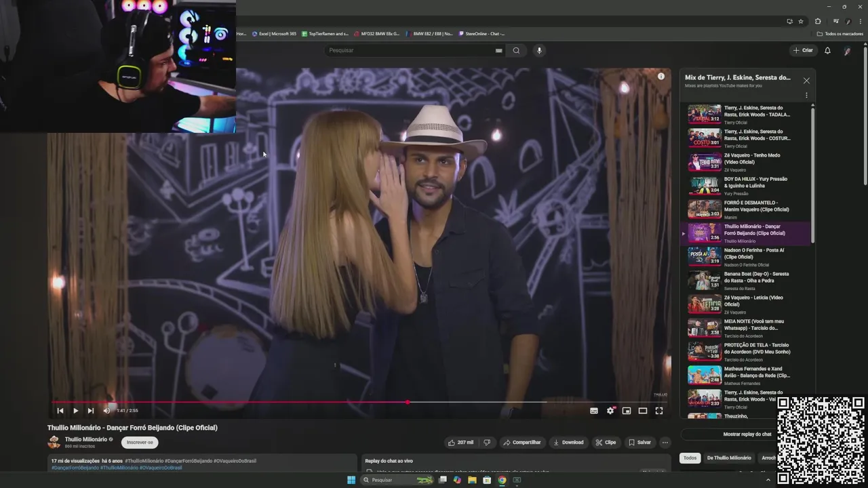The image size is (868, 488).
Task: Open YouTube account avatar menu
Action: click(x=847, y=51)
